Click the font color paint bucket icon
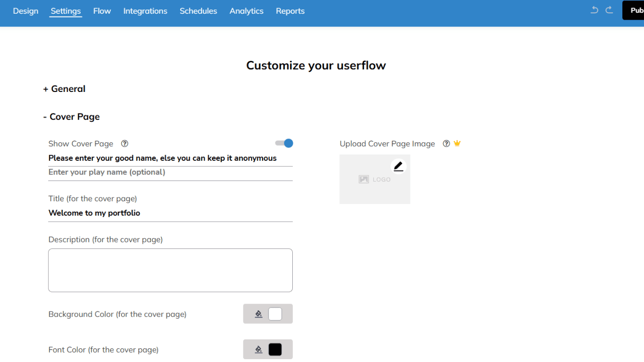 coord(258,349)
